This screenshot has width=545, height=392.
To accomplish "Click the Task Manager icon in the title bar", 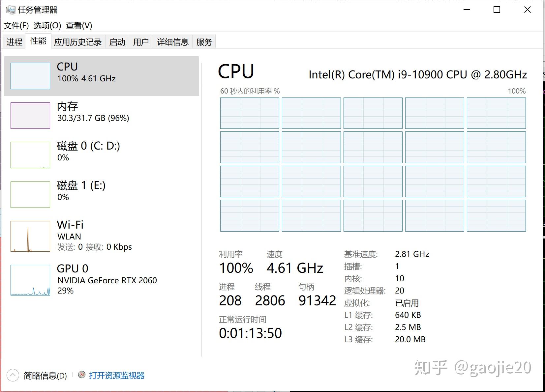I will pos(11,10).
